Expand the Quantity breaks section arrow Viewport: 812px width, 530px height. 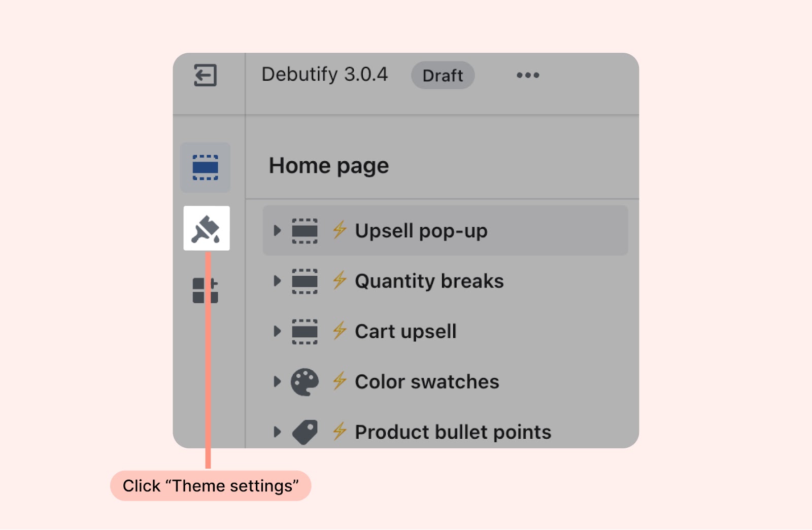coord(277,281)
